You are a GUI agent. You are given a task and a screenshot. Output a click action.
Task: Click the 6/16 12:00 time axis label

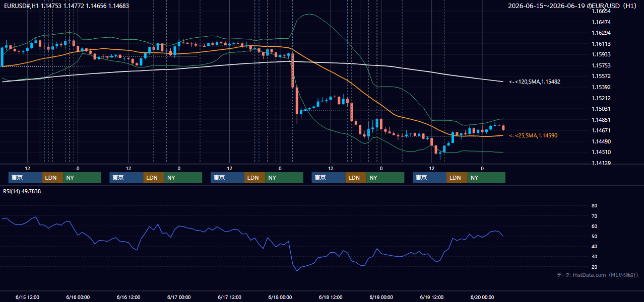[128, 297]
